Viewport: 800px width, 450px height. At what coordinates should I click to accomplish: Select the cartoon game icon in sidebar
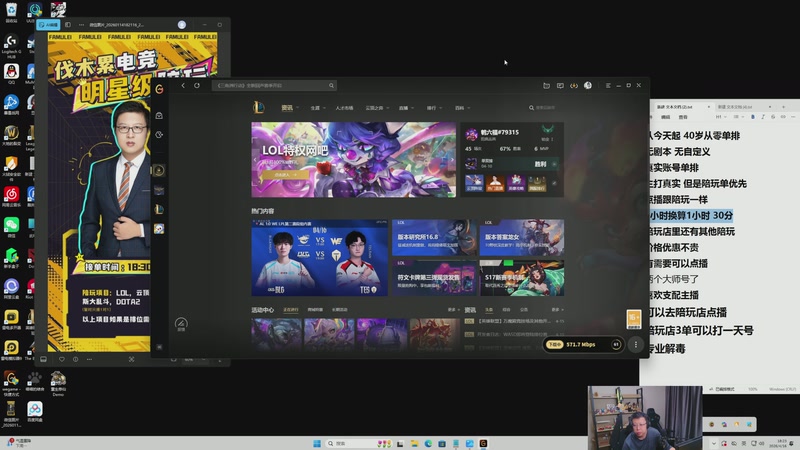pos(159,229)
